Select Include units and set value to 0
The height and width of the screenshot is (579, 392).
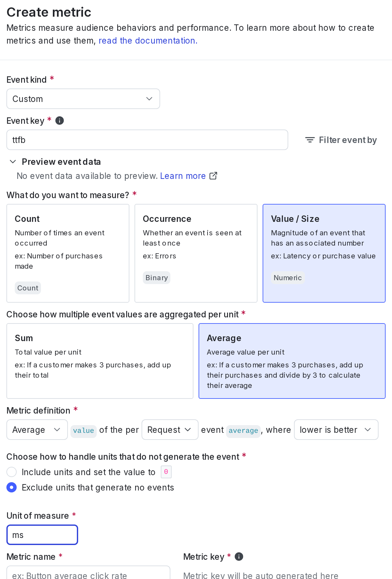pos(12,472)
